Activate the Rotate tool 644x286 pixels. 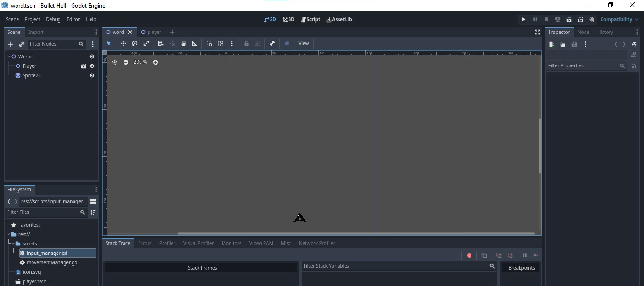click(135, 43)
